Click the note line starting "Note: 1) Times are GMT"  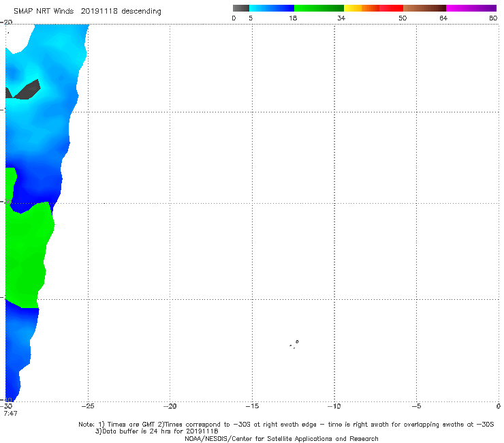[286, 425]
